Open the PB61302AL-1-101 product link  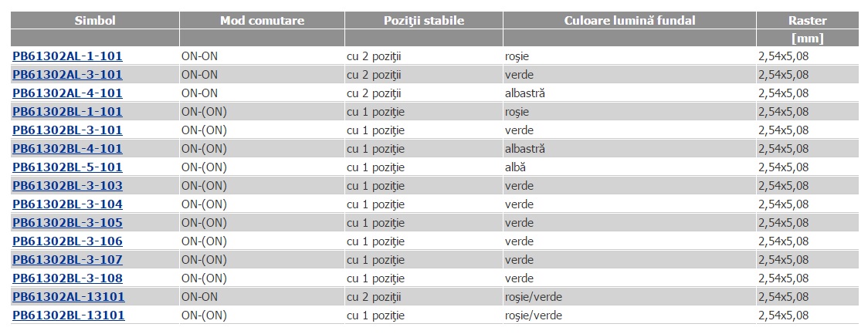pyautogui.click(x=67, y=56)
